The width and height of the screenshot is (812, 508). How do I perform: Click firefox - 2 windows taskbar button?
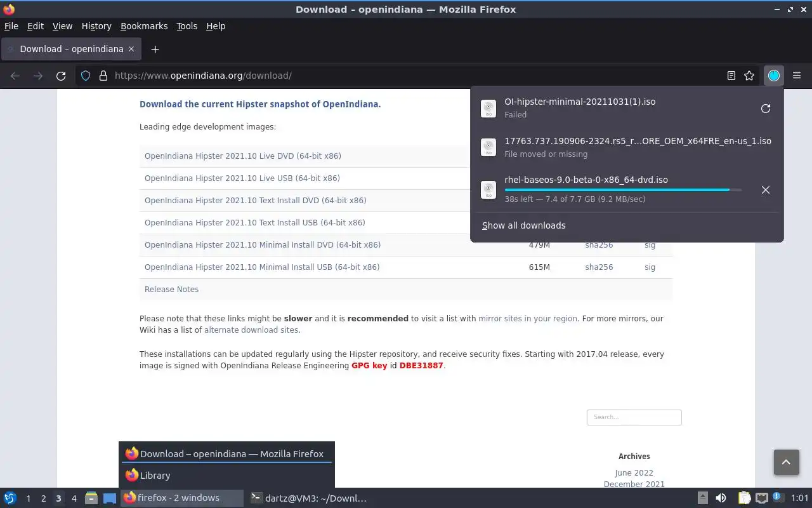tap(182, 498)
